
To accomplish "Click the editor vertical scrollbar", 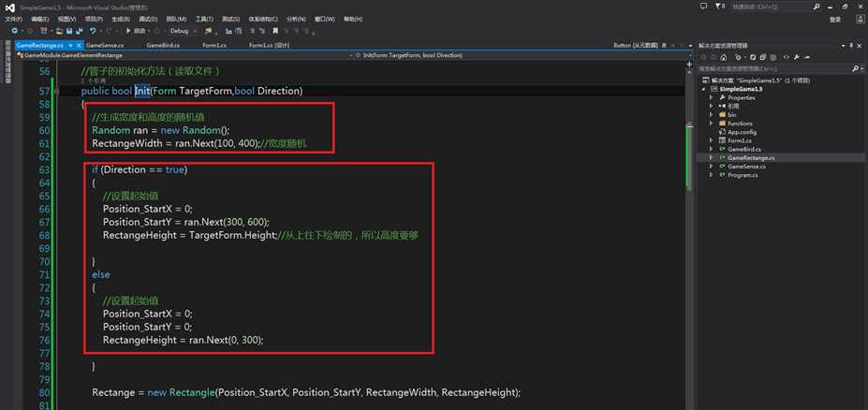I will click(x=689, y=238).
